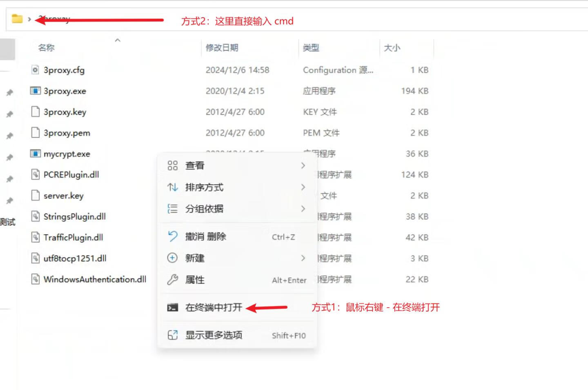Viewport: 588px width, 390px height.
Task: Sort by the 类型 column header
Action: pos(311,48)
